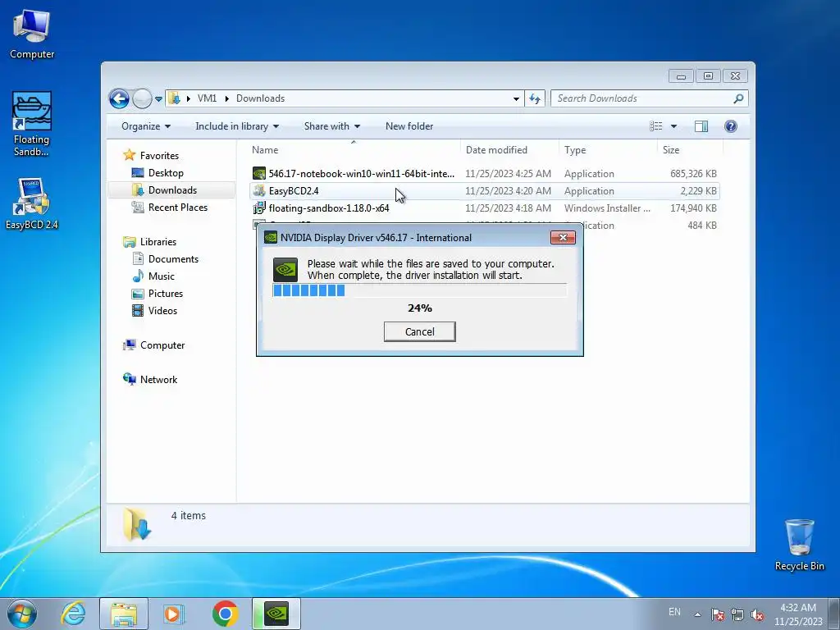
Task: Click NVIDIA logo in dialog
Action: (285, 269)
